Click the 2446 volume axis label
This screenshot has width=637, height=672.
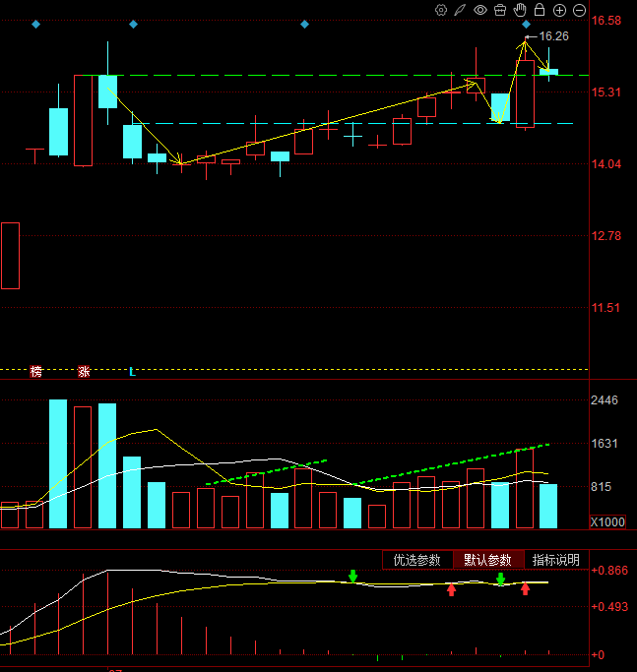(605, 400)
